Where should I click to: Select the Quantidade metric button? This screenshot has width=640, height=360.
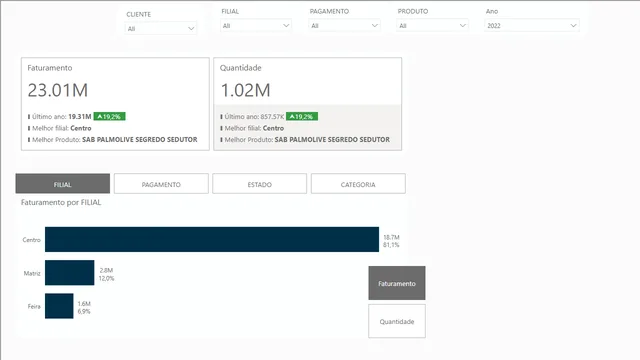tap(397, 321)
